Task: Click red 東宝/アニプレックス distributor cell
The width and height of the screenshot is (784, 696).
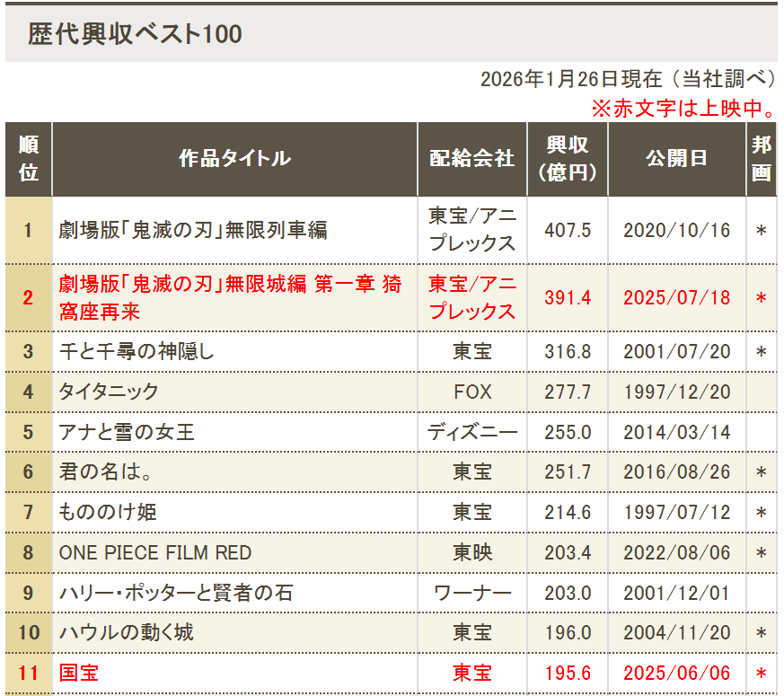Action: pos(472,298)
